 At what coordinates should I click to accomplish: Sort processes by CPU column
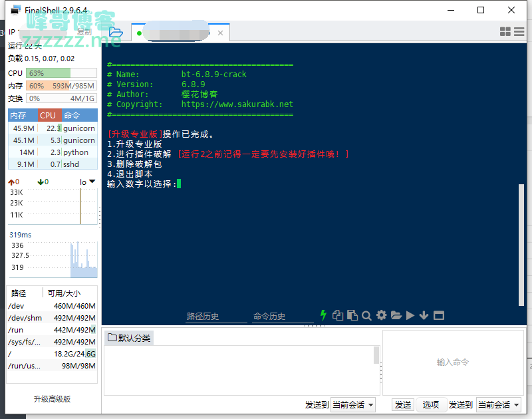click(x=49, y=115)
